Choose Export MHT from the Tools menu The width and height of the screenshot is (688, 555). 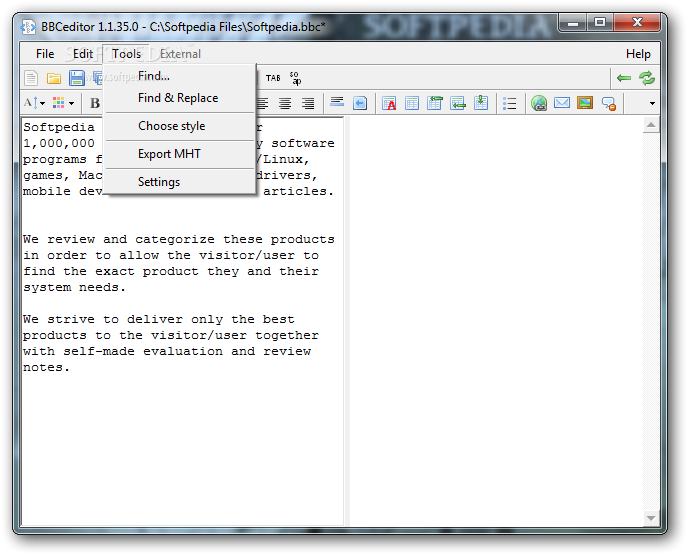tap(180, 154)
